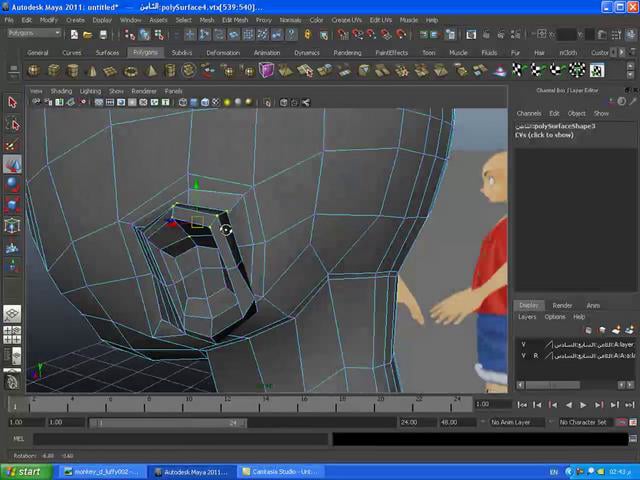Screen dimensions: 640x480
Task: Open the Channels menu in Channel Box
Action: [529, 113]
